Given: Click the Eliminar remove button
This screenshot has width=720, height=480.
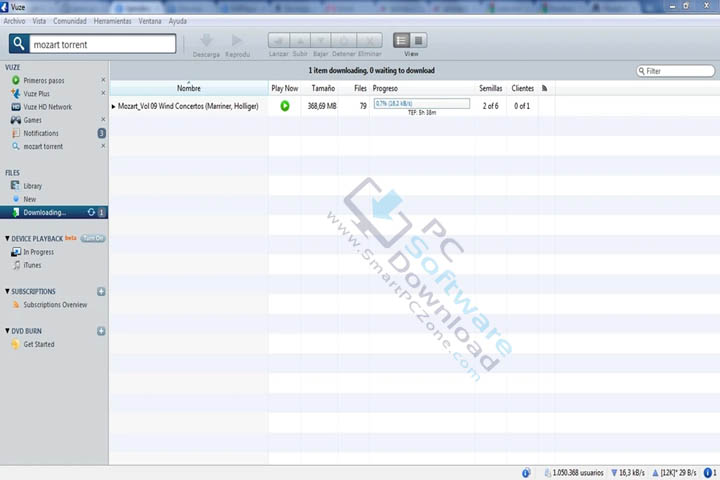Looking at the screenshot, I should click(x=370, y=41).
